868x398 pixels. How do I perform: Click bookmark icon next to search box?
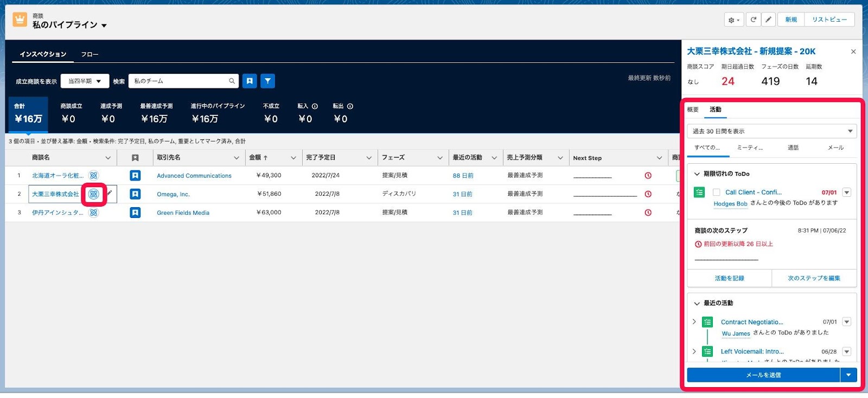pos(250,81)
